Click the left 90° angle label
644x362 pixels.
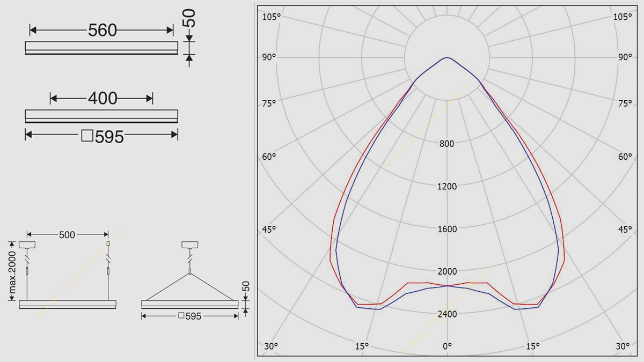(x=269, y=57)
